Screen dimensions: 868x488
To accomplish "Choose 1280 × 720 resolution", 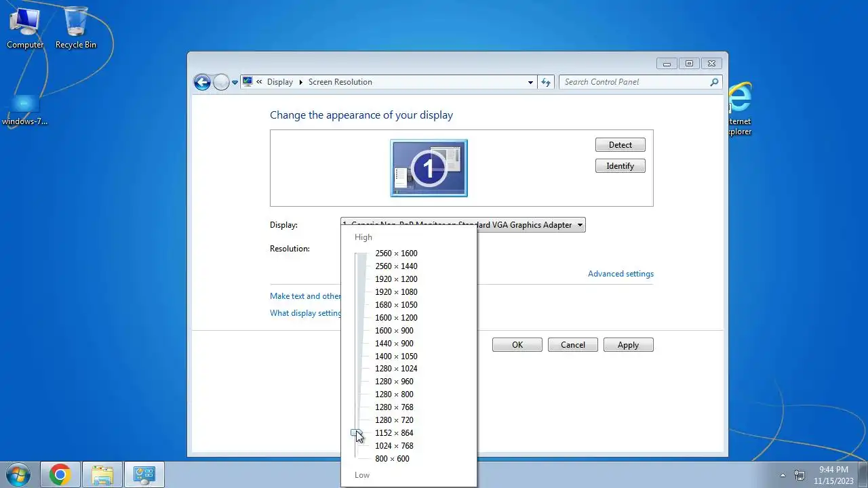I will [394, 420].
